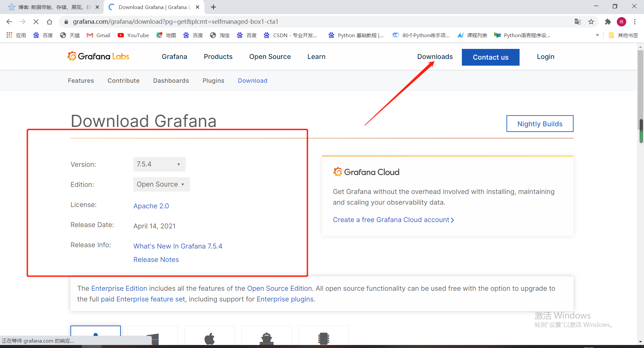
Task: Open a new browser tab
Action: pos(213,7)
